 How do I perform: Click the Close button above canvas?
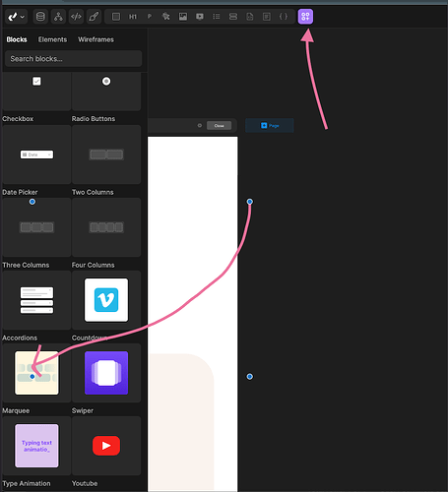pyautogui.click(x=219, y=126)
